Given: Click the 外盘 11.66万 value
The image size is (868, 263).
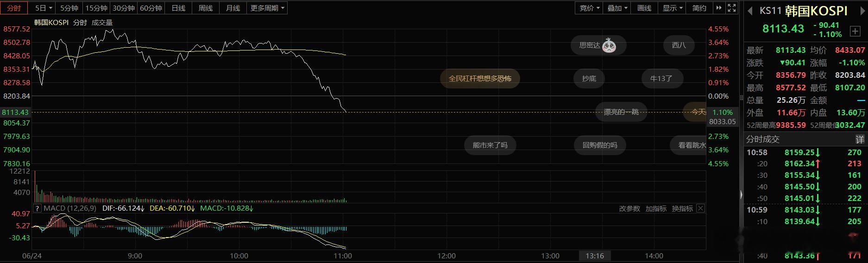Looking at the screenshot, I should tap(791, 113).
